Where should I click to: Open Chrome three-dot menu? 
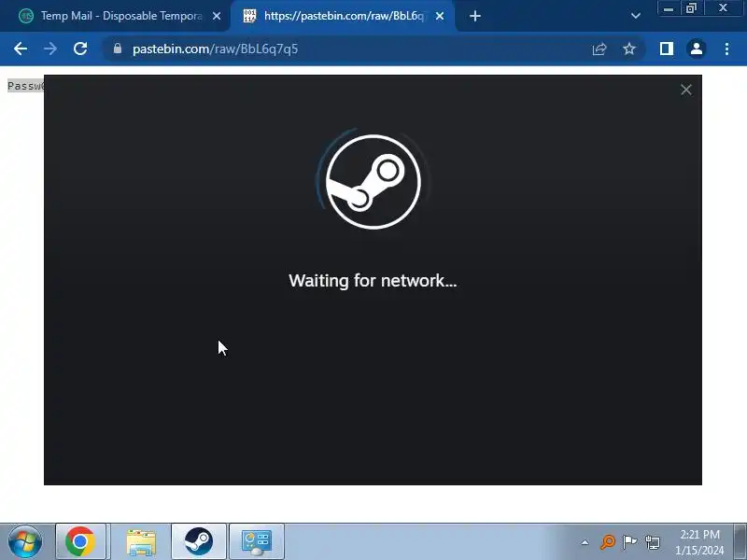click(726, 49)
